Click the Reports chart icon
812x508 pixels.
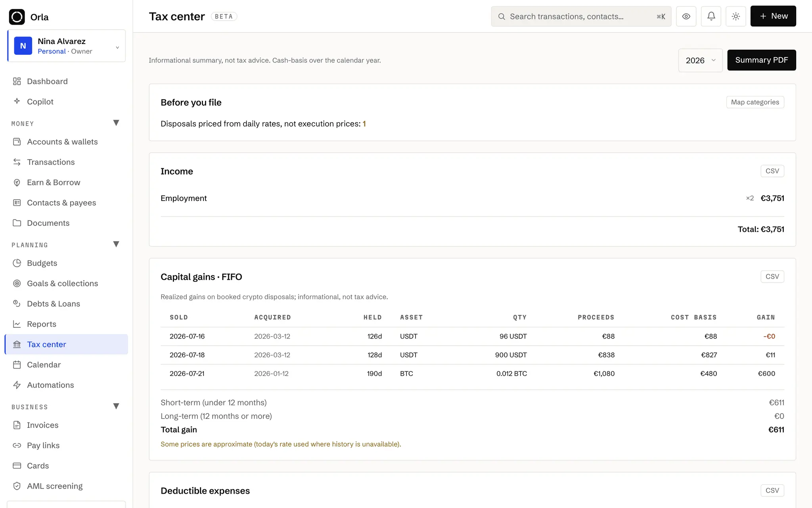pos(17,324)
